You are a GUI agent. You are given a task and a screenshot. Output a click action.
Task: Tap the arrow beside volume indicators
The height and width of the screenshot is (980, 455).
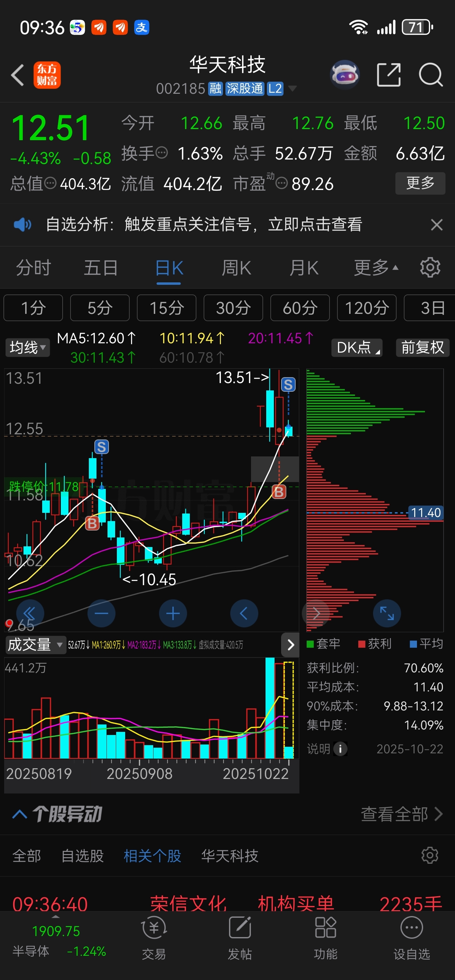(x=290, y=644)
